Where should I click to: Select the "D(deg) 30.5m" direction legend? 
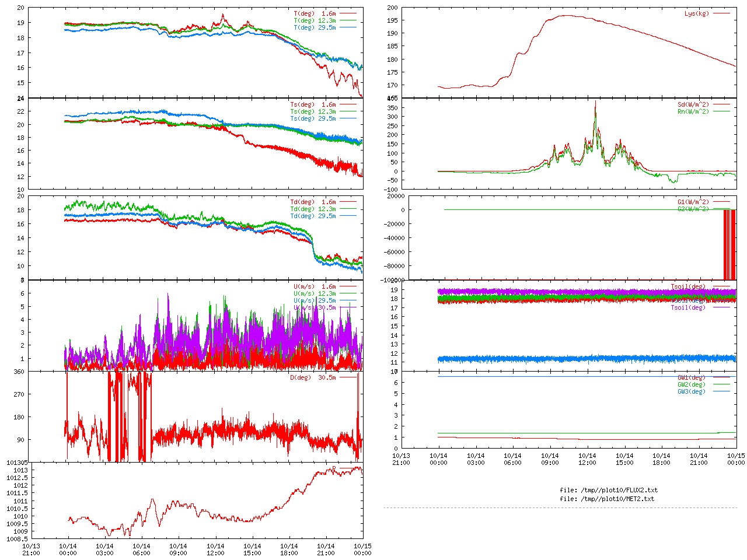[x=313, y=377]
